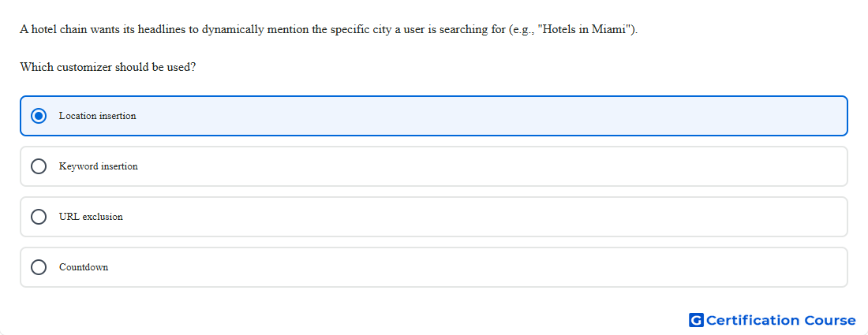This screenshot has width=868, height=335.
Task: Click the word "Certification" in the footer
Action: [x=753, y=321]
